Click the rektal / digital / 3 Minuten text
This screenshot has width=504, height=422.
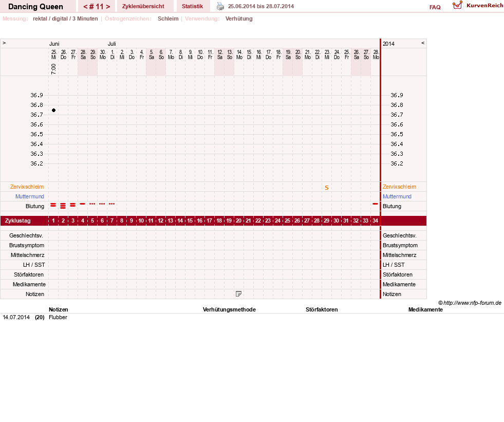[65, 19]
